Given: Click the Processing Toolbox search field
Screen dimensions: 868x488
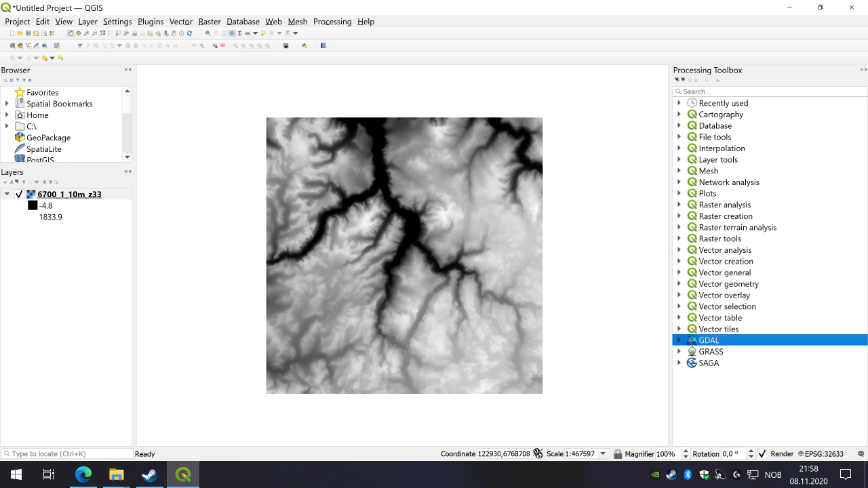Looking at the screenshot, I should tap(770, 91).
